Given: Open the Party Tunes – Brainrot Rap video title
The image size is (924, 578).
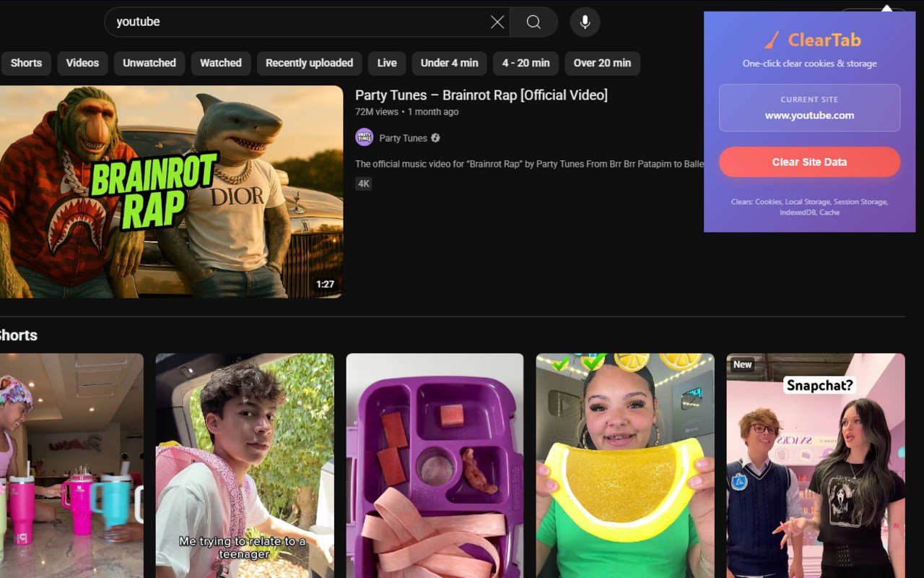Looking at the screenshot, I should [x=481, y=95].
